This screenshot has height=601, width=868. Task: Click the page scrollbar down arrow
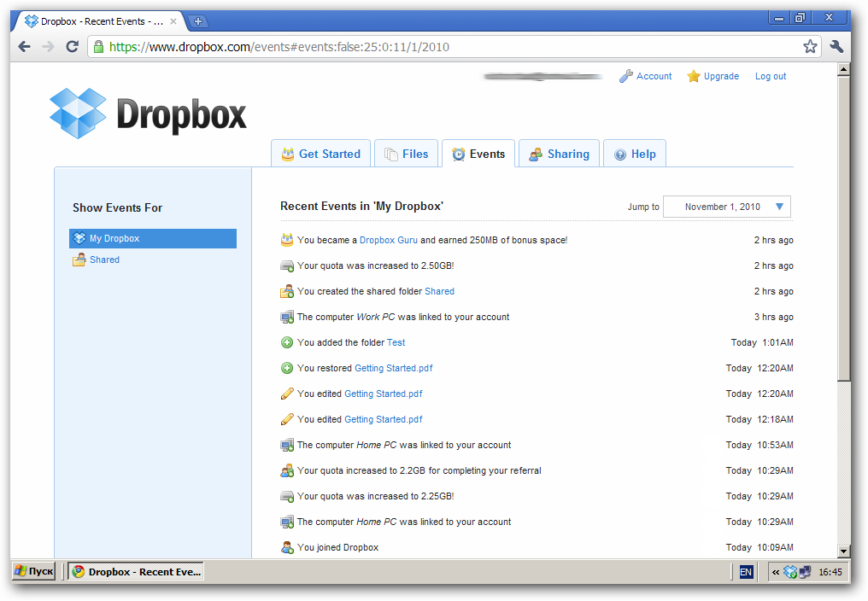pos(843,551)
